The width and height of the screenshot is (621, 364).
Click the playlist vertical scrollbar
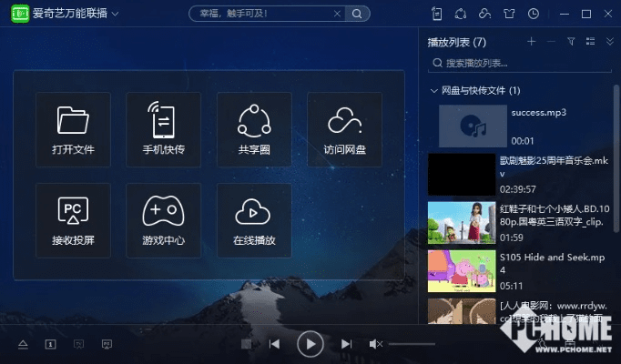click(x=616, y=158)
